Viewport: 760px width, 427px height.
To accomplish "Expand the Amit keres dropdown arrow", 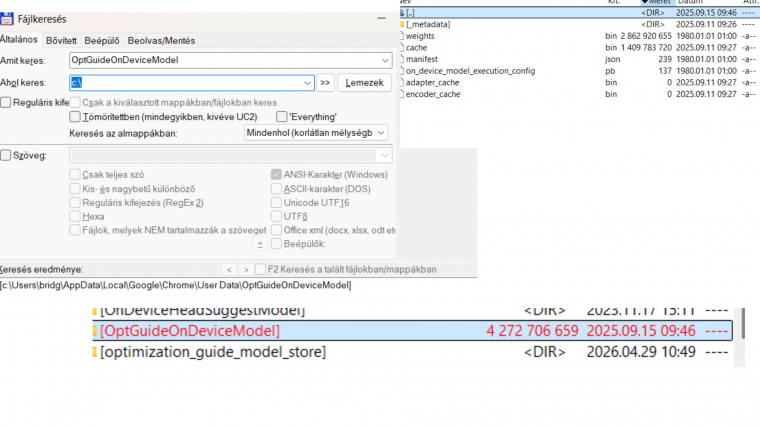I will coord(385,61).
